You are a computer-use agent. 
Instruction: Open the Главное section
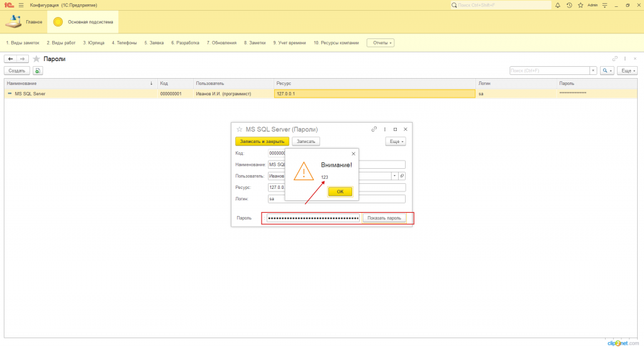pyautogui.click(x=24, y=22)
